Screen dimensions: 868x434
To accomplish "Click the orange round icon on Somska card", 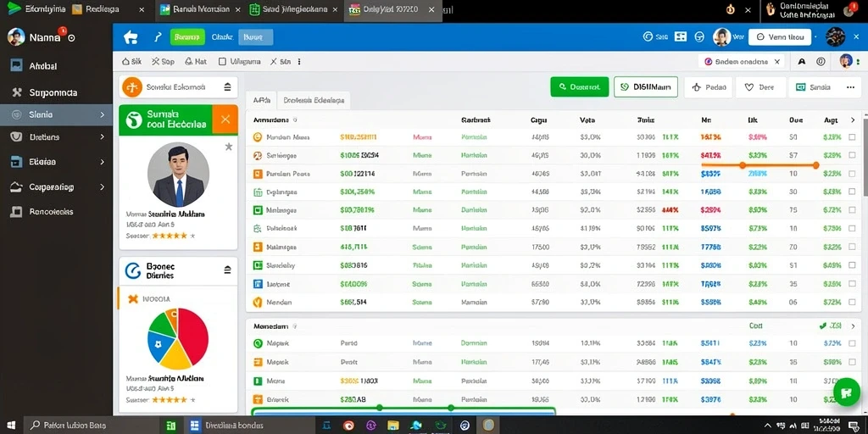I will pyautogui.click(x=132, y=87).
